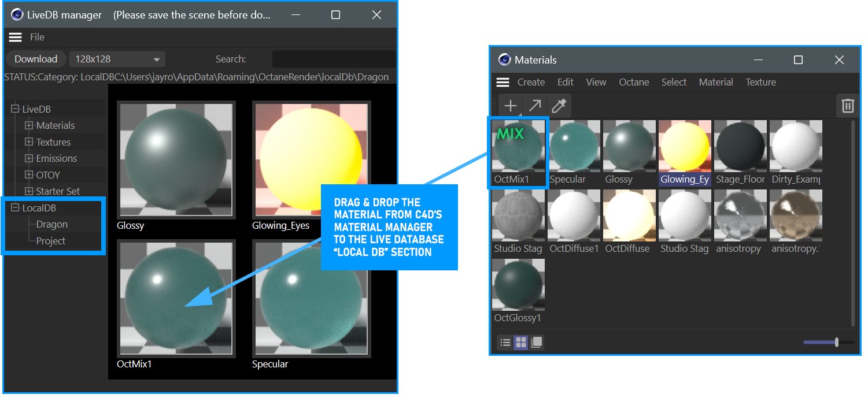Screen dimensions: 868x398
Task: Open the LiveDB manager hamburger menu
Action: (x=16, y=37)
